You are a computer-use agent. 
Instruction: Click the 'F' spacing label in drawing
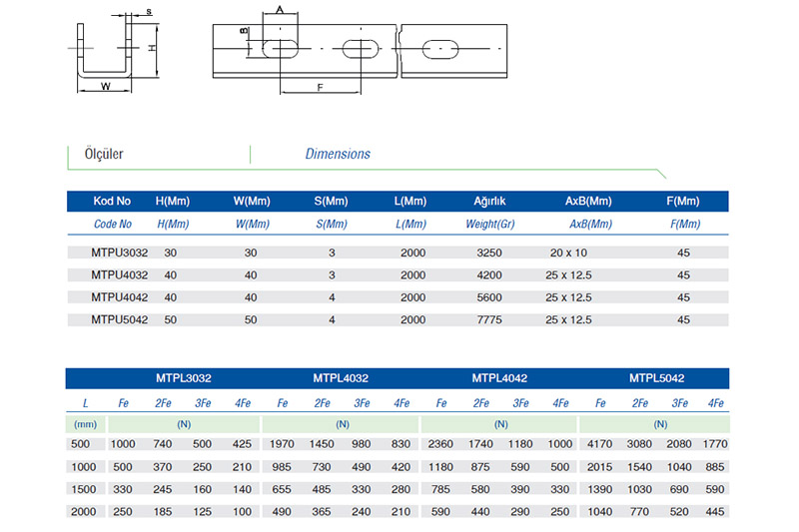click(x=320, y=88)
